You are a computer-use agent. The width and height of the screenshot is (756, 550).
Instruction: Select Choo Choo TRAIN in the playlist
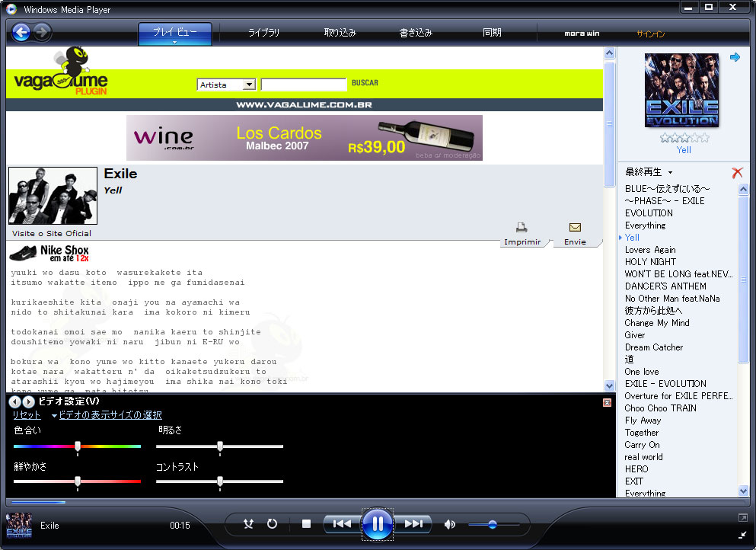click(x=661, y=408)
